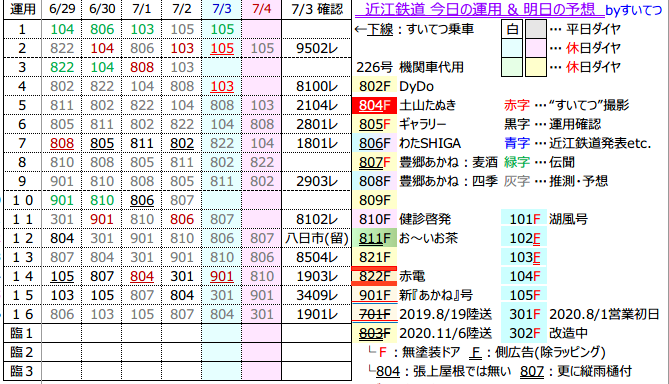Click the red underlined 808 in the 6/29 column
Screen dimensions: 669x384
62,143
